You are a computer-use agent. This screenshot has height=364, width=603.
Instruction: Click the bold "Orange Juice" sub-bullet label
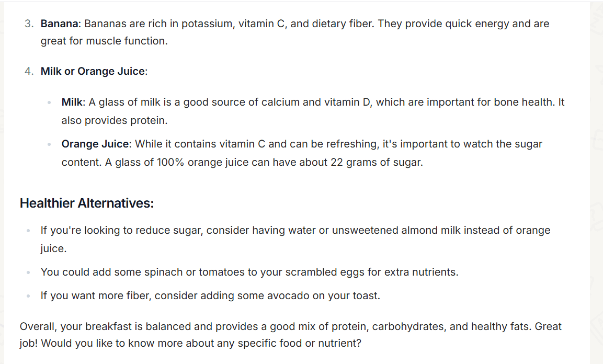95,144
